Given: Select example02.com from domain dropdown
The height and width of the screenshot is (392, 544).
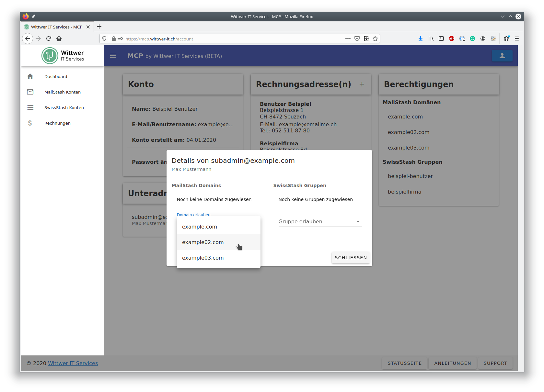Looking at the screenshot, I should [x=219, y=242].
